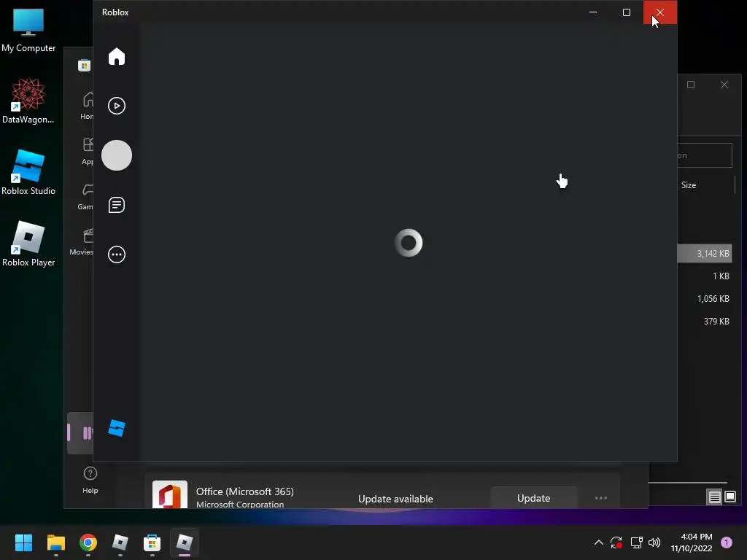Open network status tray icon
This screenshot has height=560, width=747.
click(x=636, y=542)
